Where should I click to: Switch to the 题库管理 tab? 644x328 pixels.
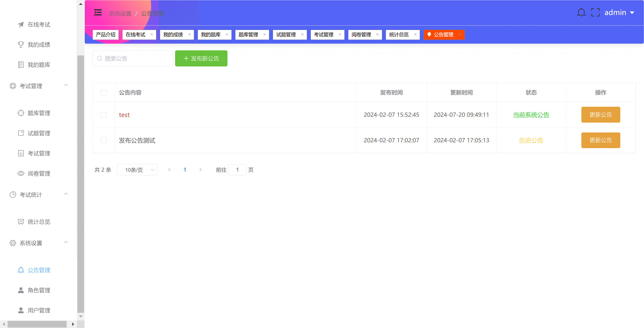tap(248, 34)
